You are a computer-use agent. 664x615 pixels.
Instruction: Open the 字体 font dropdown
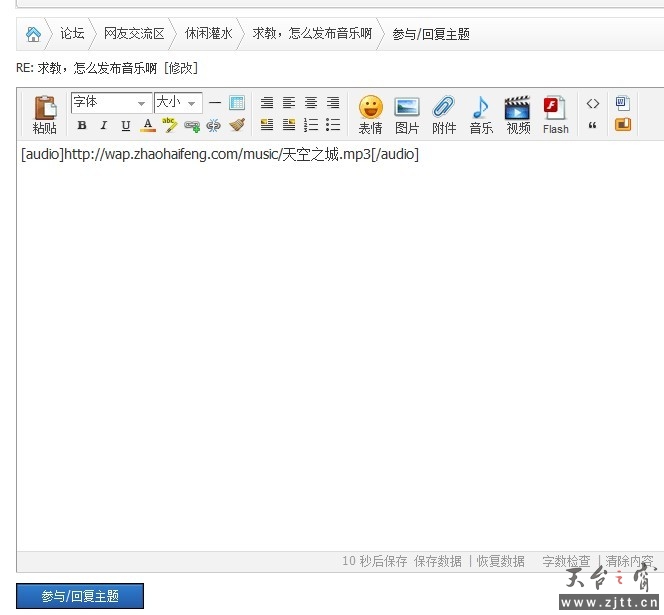(110, 103)
